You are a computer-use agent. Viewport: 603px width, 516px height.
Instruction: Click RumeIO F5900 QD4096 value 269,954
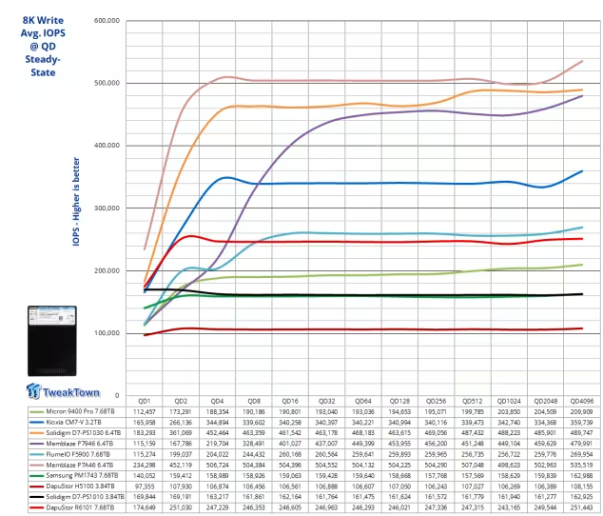pos(582,454)
